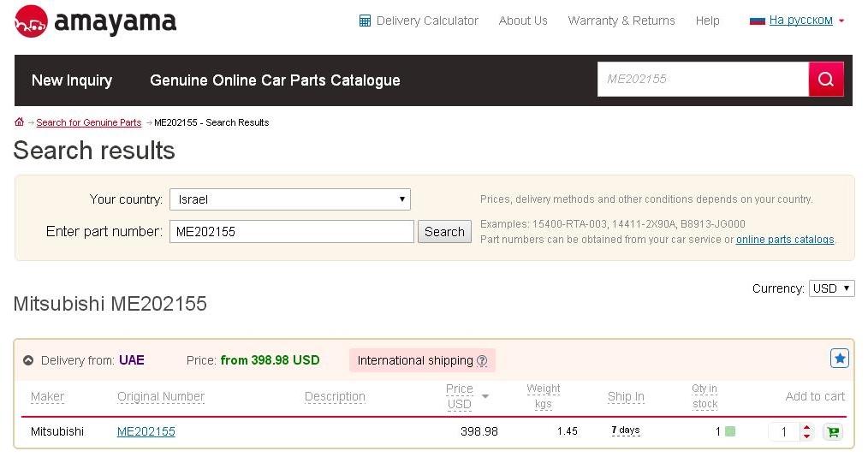868x457 pixels.
Task: Click the Russian flag icon
Action: pos(757,21)
